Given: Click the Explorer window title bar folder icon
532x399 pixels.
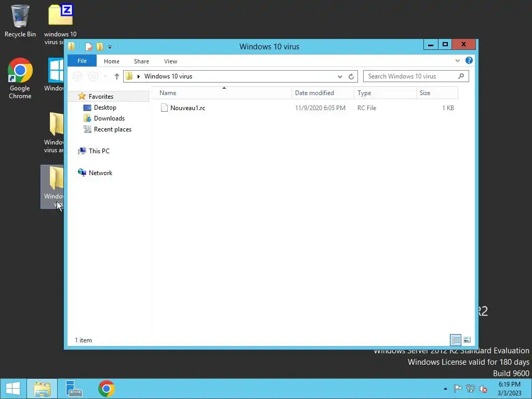Looking at the screenshot, I should 71,46.
